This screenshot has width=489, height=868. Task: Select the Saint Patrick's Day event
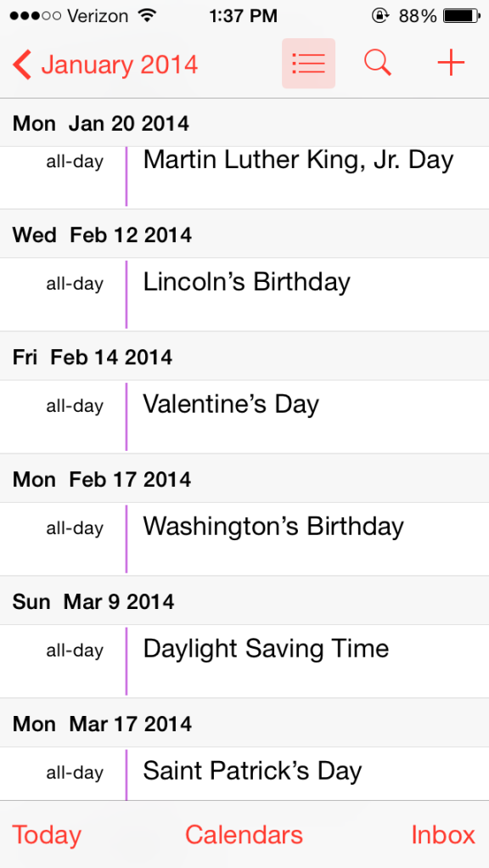coord(244,774)
